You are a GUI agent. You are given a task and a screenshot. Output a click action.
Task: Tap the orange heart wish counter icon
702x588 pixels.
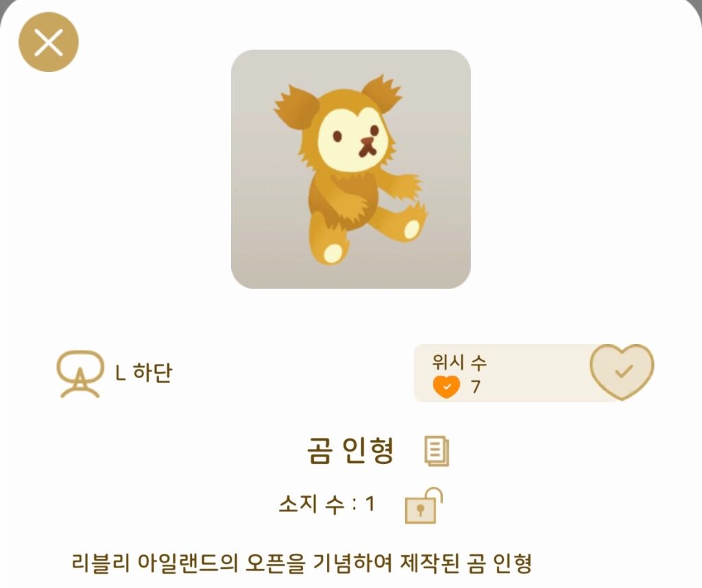446,387
